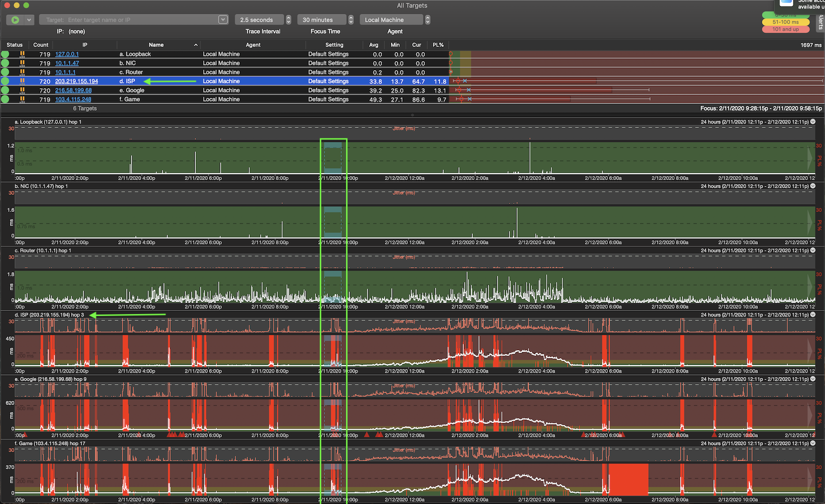Open the Trace Interval 2.5 seconds combo box
The image size is (825, 504).
click(259, 20)
